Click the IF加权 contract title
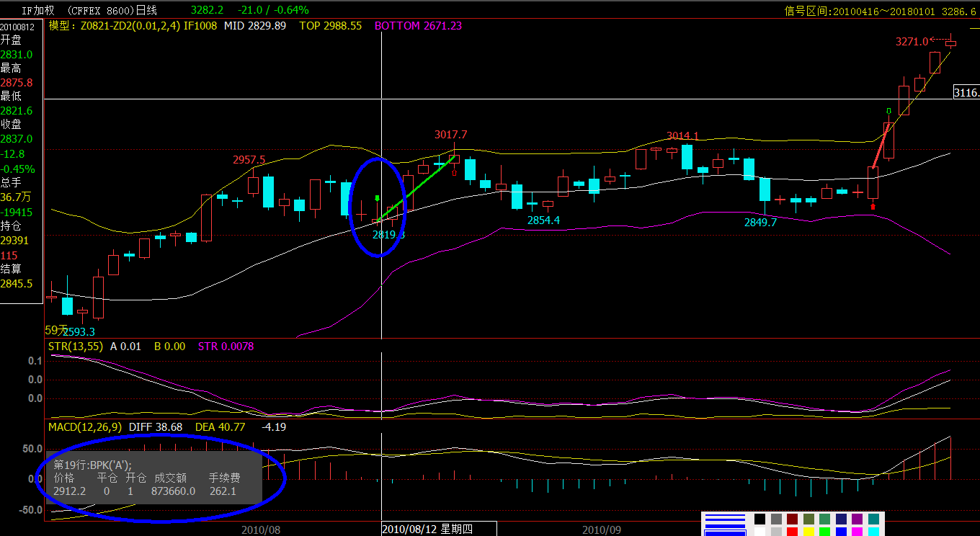Screen dimensions: 980x536 (x=39, y=10)
